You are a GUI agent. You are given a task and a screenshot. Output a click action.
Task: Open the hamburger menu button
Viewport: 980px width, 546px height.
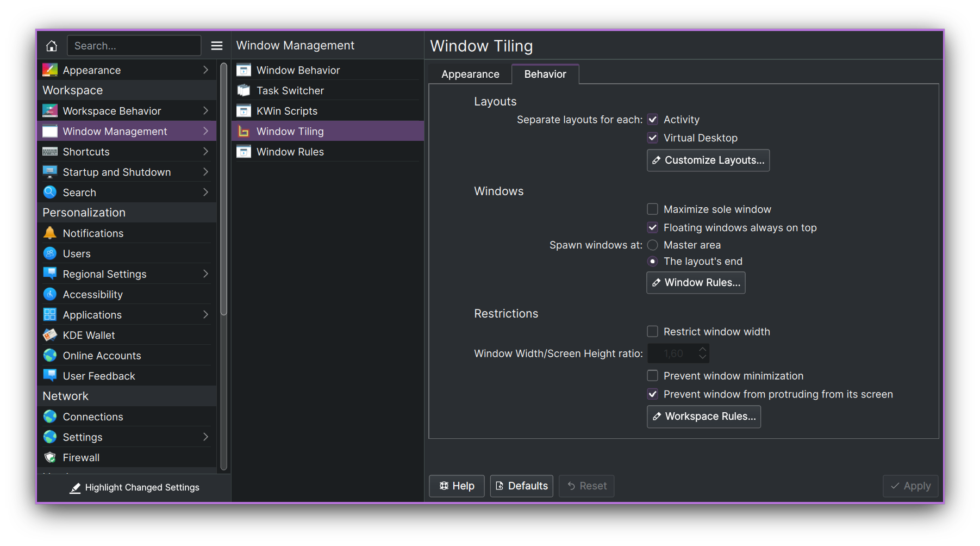(217, 46)
